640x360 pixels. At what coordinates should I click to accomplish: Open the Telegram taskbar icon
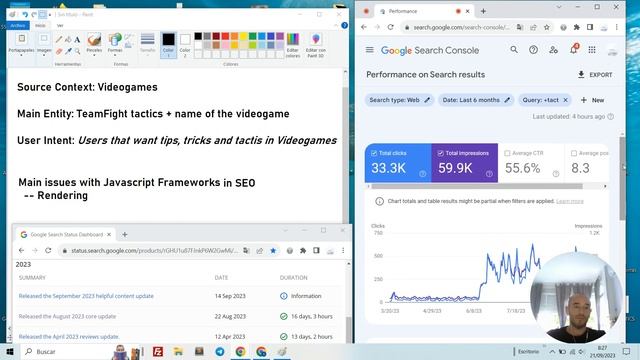click(220, 351)
